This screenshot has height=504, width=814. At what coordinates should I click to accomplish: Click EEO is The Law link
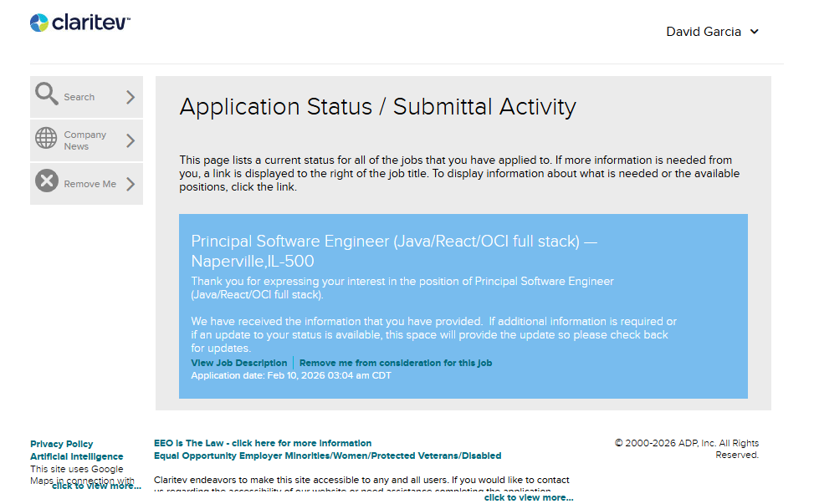click(263, 443)
